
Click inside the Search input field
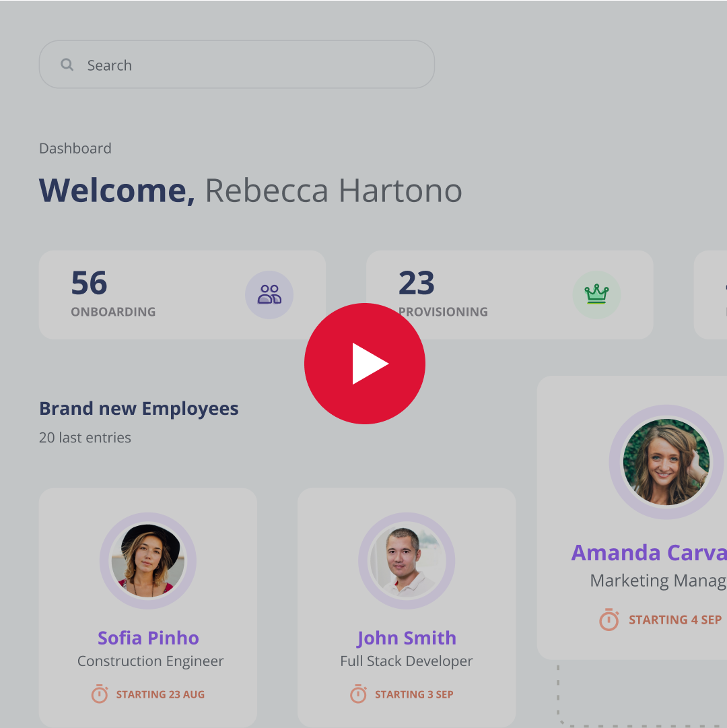tap(236, 65)
